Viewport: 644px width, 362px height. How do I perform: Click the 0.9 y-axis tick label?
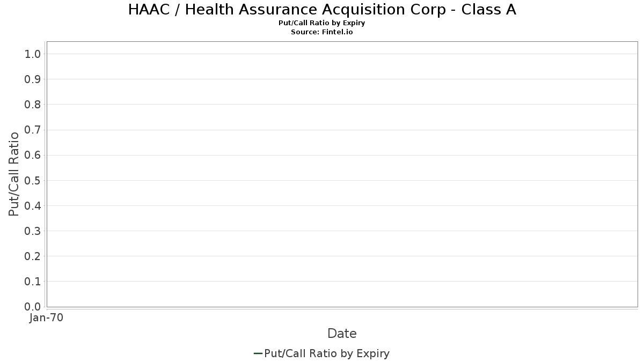(x=33, y=79)
